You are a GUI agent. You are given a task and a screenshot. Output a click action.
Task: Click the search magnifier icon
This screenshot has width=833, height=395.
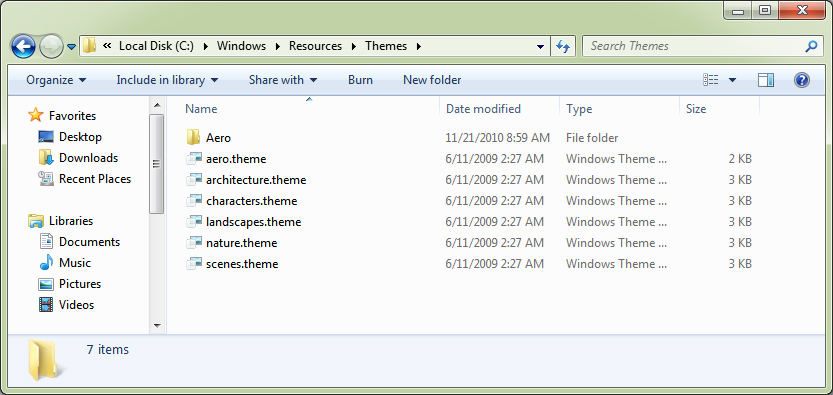(x=811, y=46)
